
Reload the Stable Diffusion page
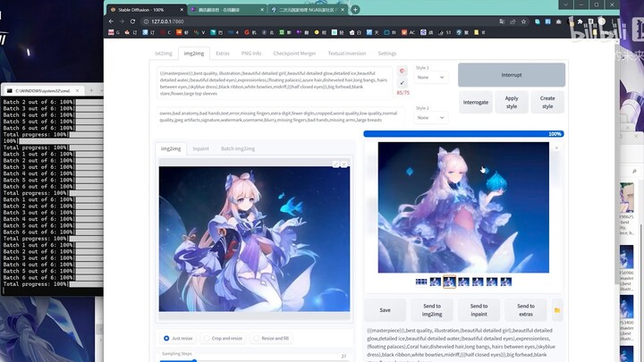click(x=132, y=21)
